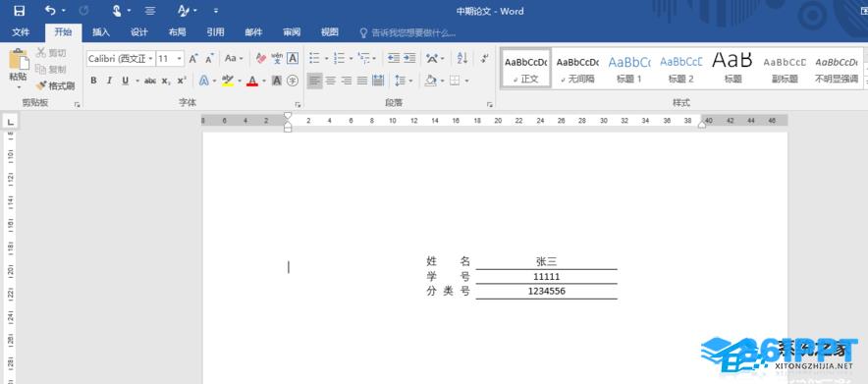Open line spacing options
Viewport: 868px width, 384px height.
click(x=401, y=81)
